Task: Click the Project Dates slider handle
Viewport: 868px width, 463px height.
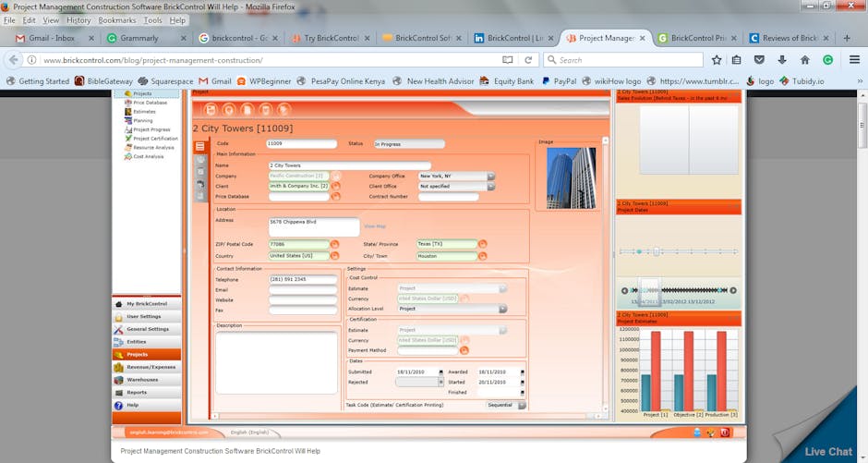Action: (656, 252)
